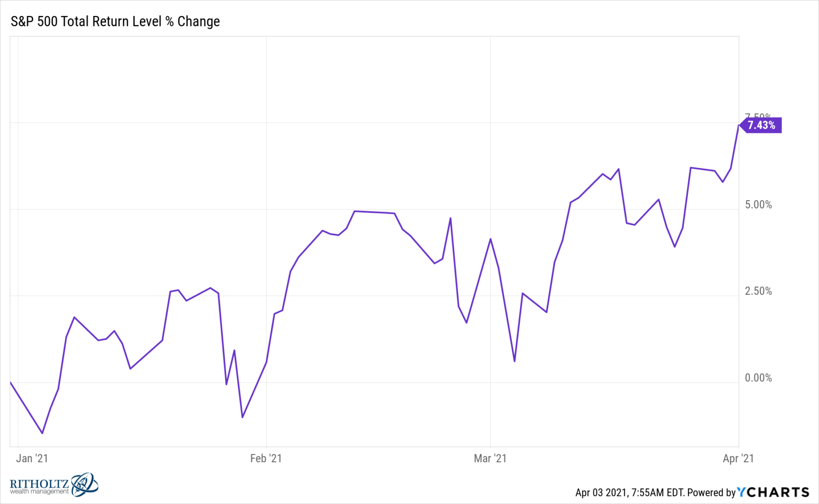Click the line's starting point at left edge
Viewport: 819px width, 504px height.
tap(10, 382)
